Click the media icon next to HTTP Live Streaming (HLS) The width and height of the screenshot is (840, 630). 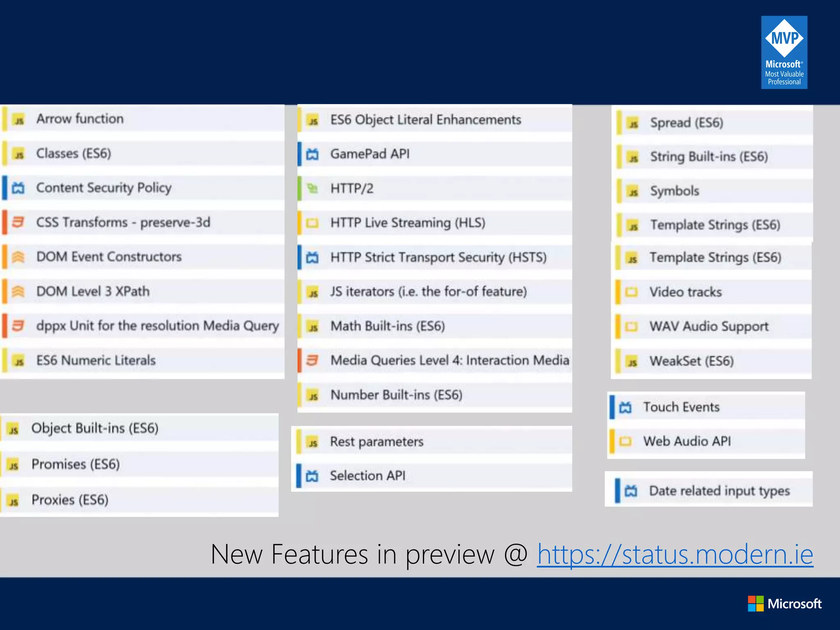313,223
